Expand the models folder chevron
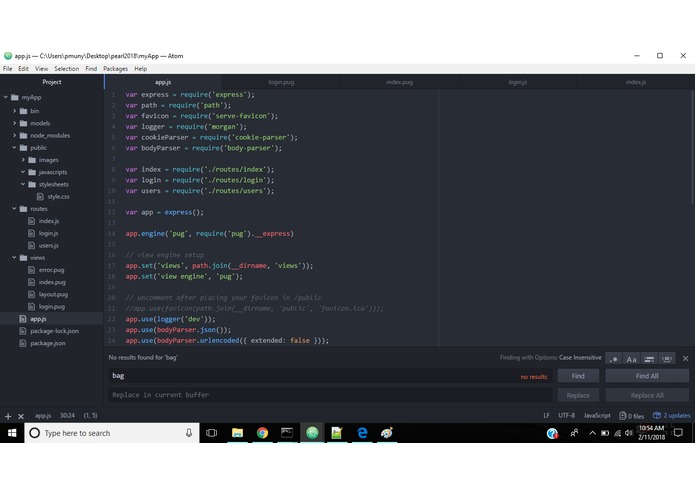The image size is (695, 494). 15,123
